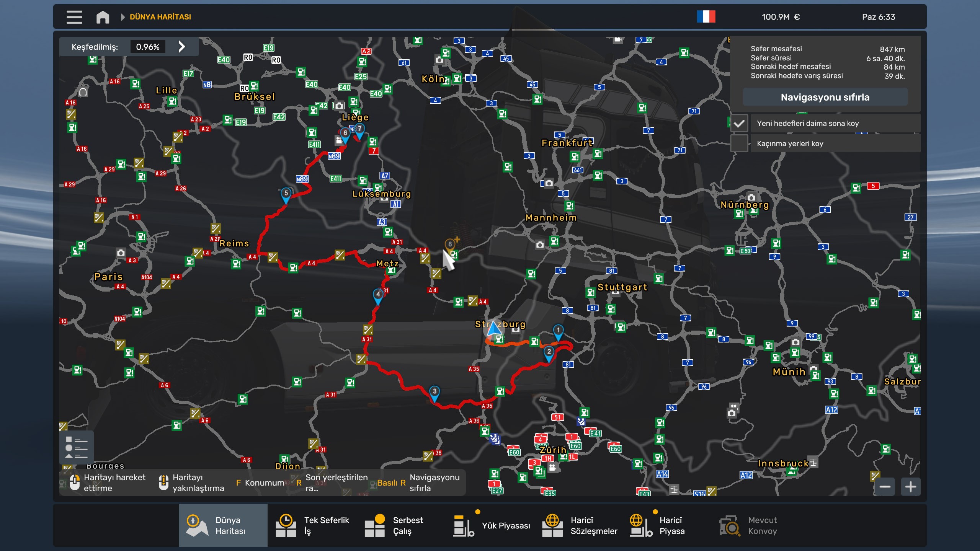Image resolution: width=980 pixels, height=551 pixels.
Task: Click the Frankfurt city label
Action: [x=567, y=143]
